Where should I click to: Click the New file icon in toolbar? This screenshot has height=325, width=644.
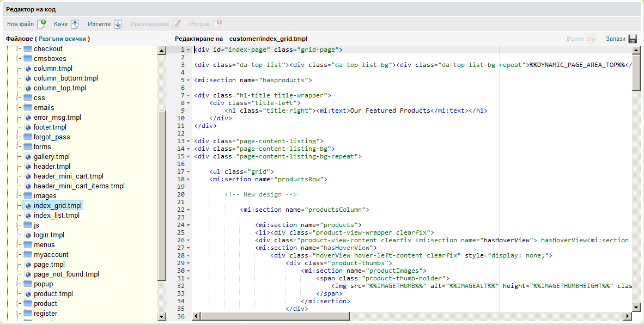tap(41, 24)
